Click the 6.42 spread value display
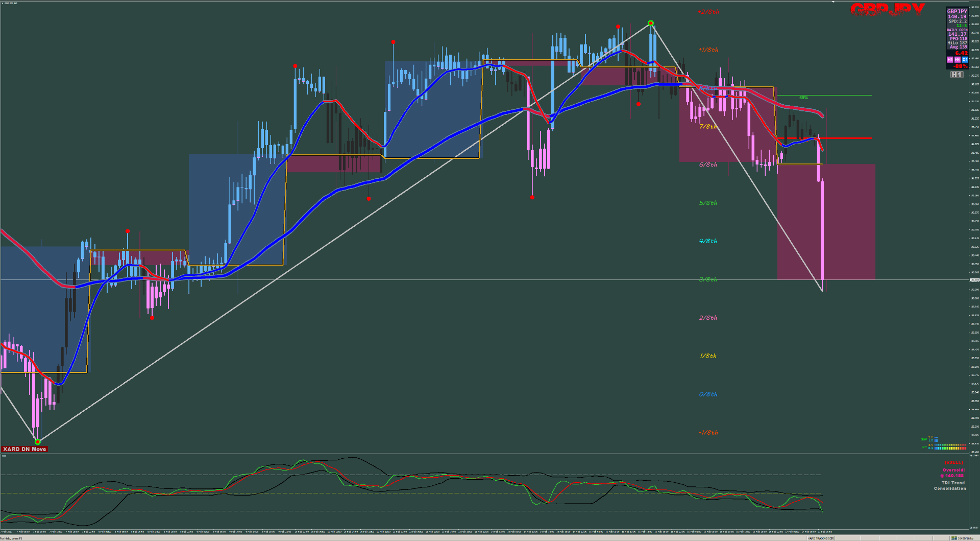The width and height of the screenshot is (980, 541). coord(962,53)
